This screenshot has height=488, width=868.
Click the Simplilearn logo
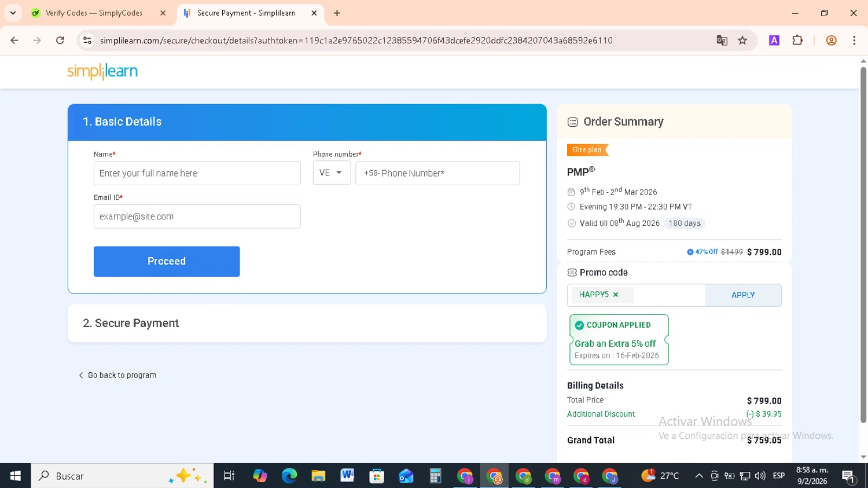102,71
